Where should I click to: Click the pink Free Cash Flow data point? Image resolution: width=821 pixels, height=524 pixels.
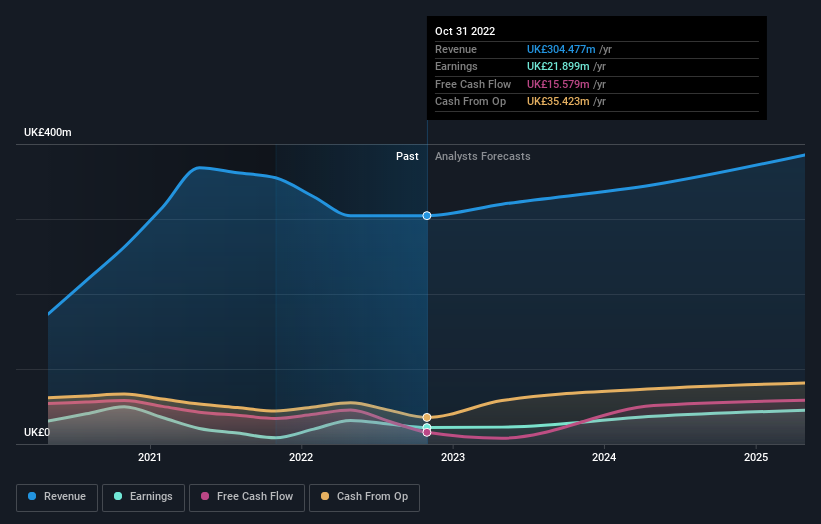click(x=427, y=432)
